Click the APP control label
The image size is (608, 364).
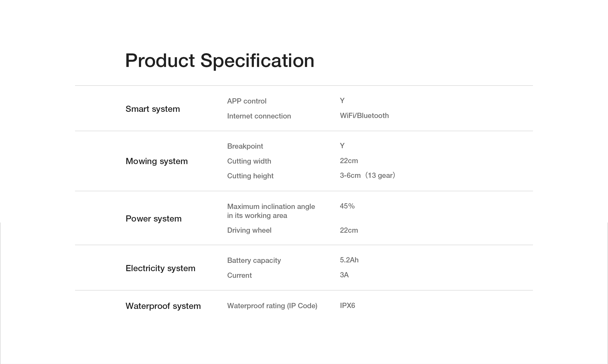(x=247, y=101)
